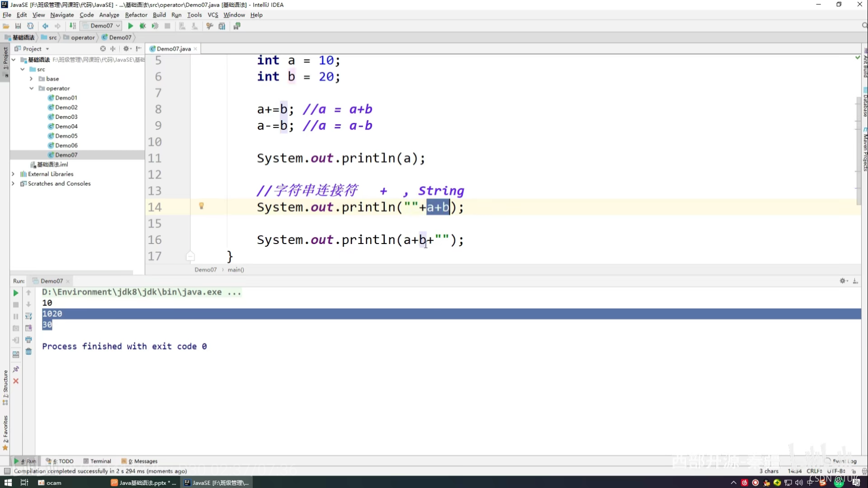Collapse the operator package folder
Image resolution: width=868 pixels, height=488 pixels.
(32, 88)
